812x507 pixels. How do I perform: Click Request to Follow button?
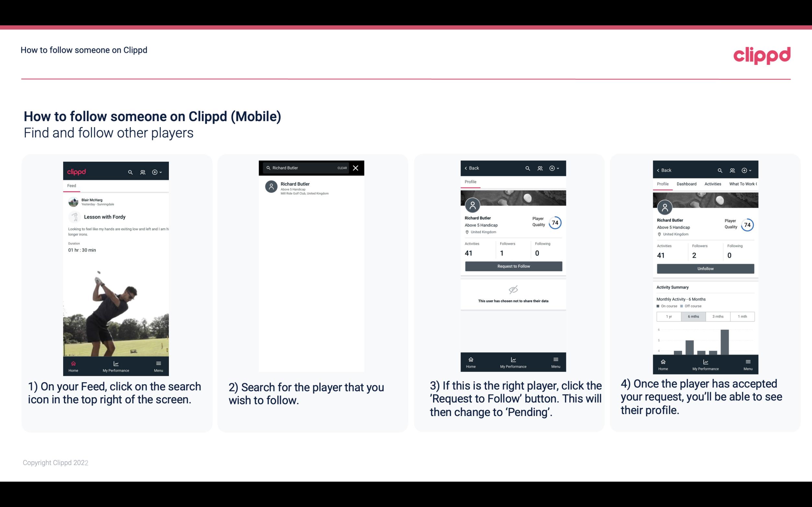tap(513, 266)
